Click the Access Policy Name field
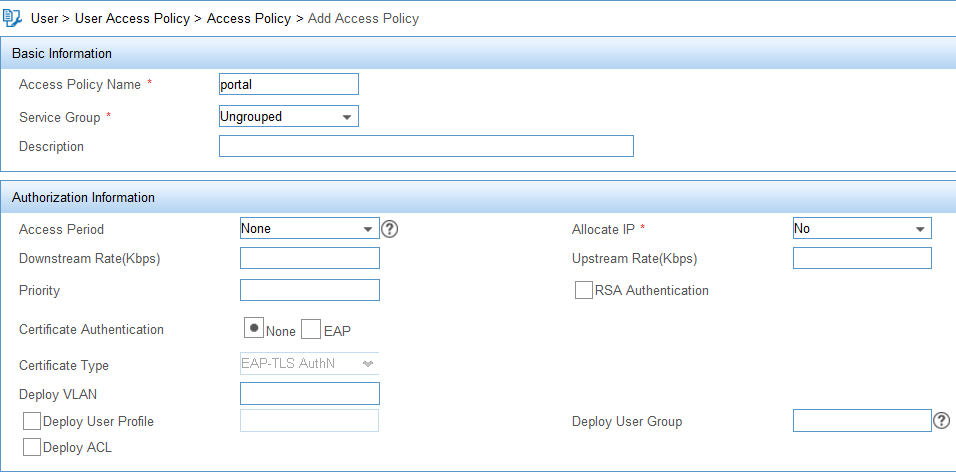Viewport: 956px width, 473px height. coord(288,84)
